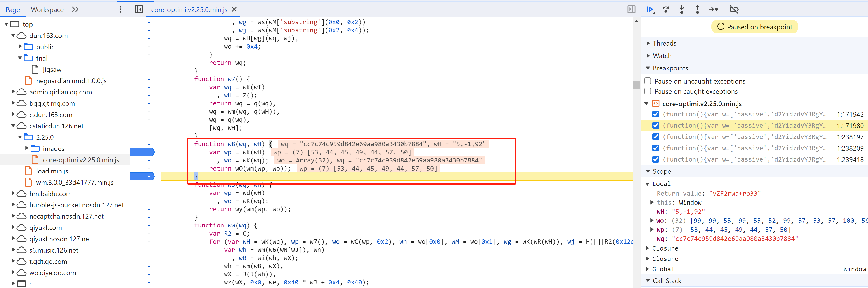Screen dimensions: 868x288
Task: Collapse dun.163.com domain
Action: pyautogui.click(x=13, y=35)
